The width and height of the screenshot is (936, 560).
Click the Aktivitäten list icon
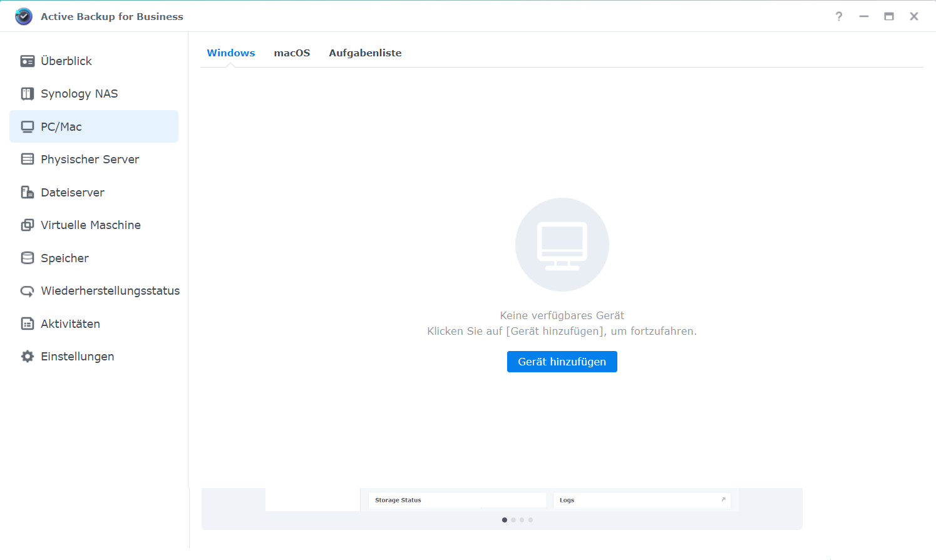pyautogui.click(x=28, y=323)
